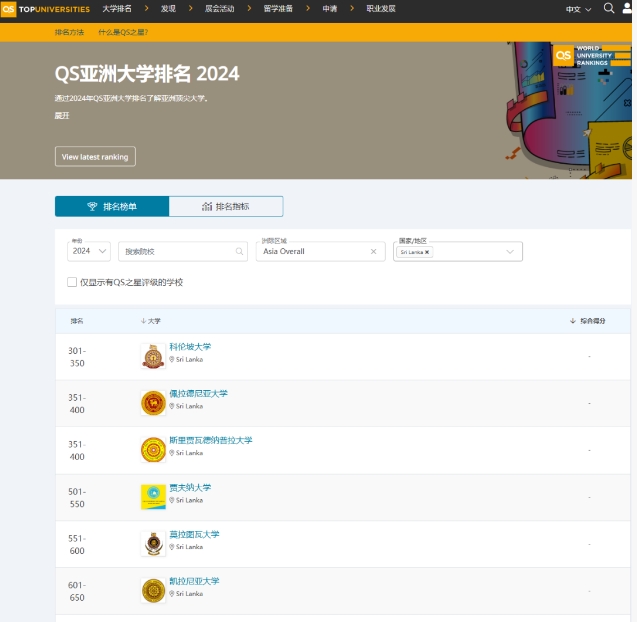637x622 pixels.
Task: Open 凯拉尼亚大学 university page
Action: click(194, 581)
